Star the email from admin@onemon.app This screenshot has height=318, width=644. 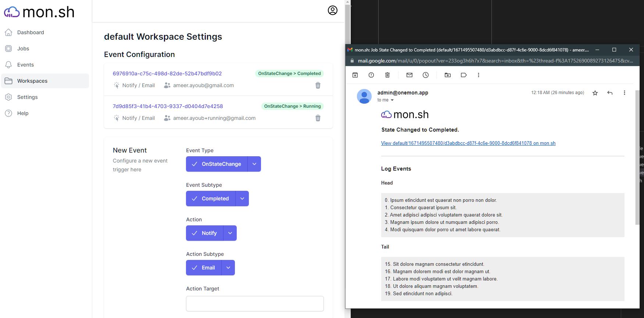point(595,93)
